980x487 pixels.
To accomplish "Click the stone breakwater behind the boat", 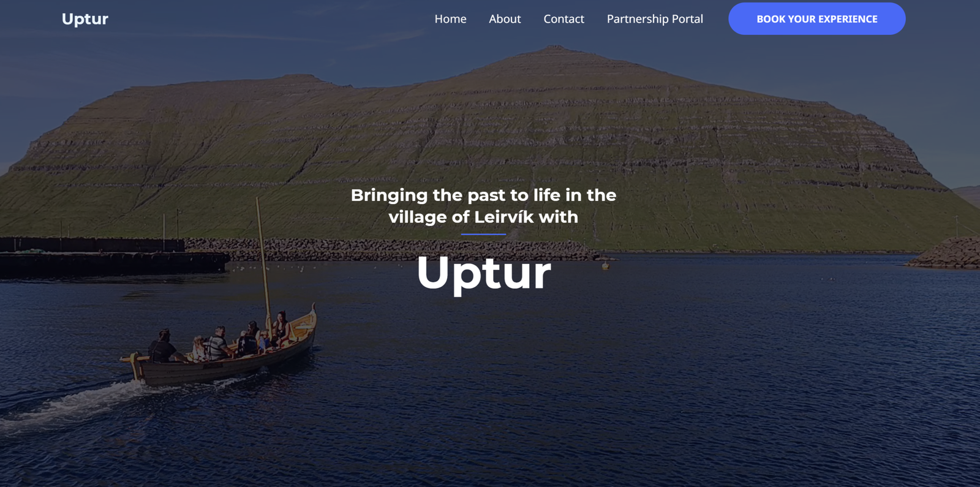I will pos(392,249).
